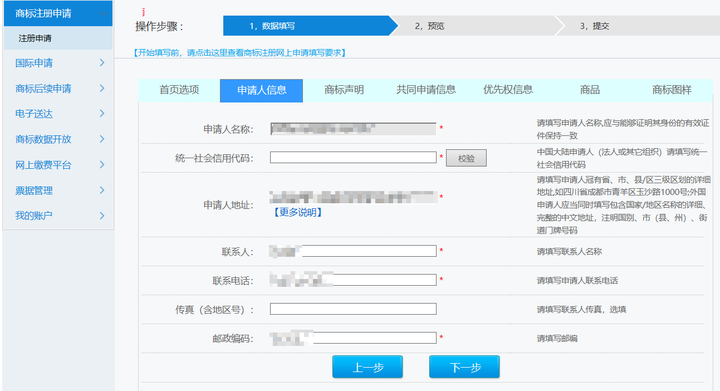Expand the 网上缴费平台 menu chevron
720x391 pixels.
point(102,165)
